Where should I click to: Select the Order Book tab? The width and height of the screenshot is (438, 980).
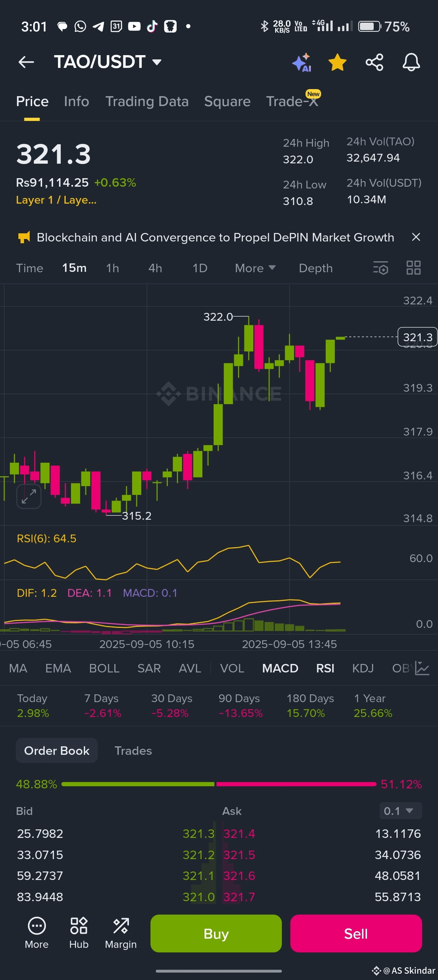tap(57, 751)
